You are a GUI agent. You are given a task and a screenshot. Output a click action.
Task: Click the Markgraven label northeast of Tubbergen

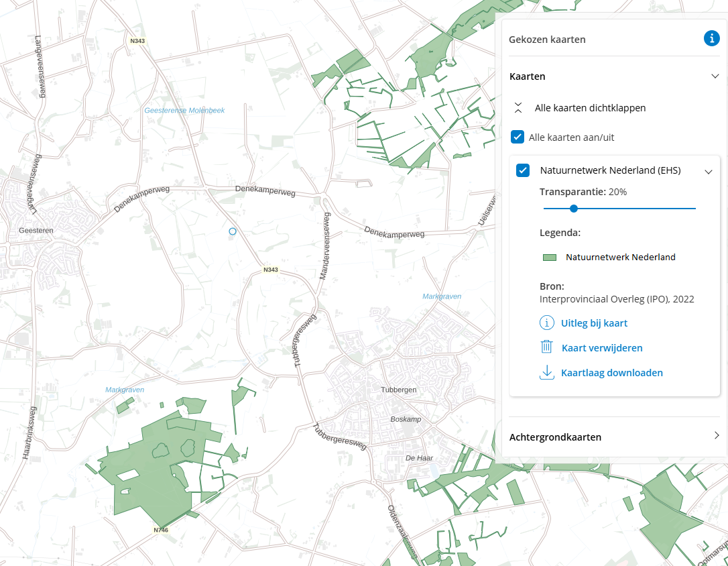point(442,296)
